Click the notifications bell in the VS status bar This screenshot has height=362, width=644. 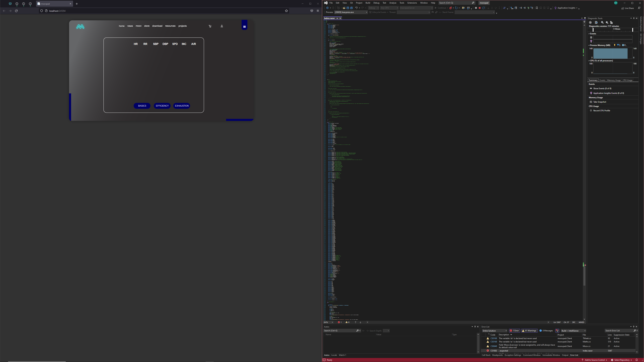pos(637,360)
